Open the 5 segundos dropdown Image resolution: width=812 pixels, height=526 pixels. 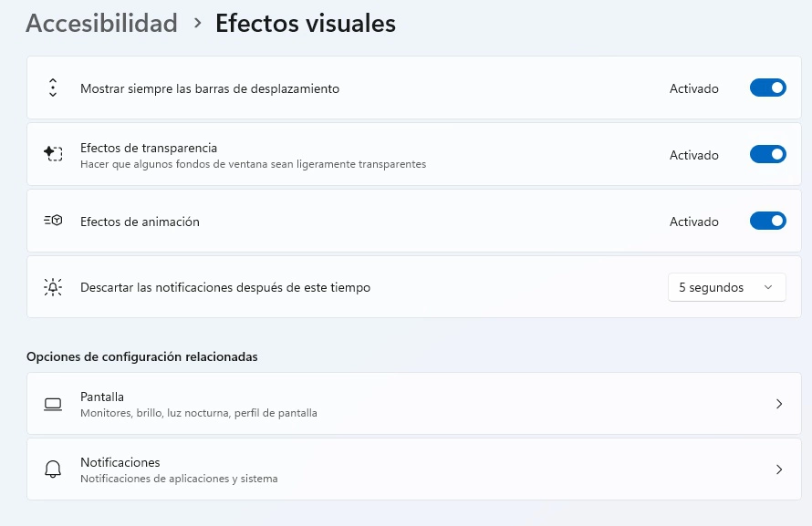tap(727, 287)
